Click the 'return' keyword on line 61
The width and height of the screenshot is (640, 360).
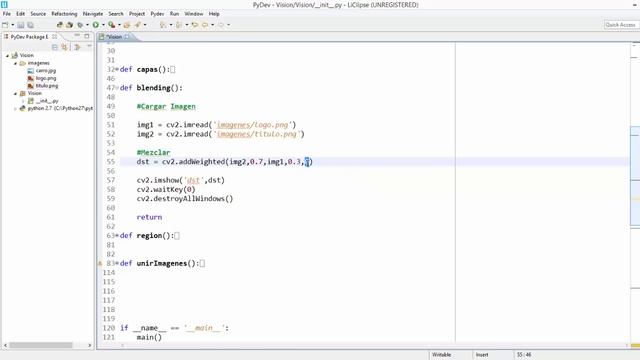pyautogui.click(x=149, y=217)
